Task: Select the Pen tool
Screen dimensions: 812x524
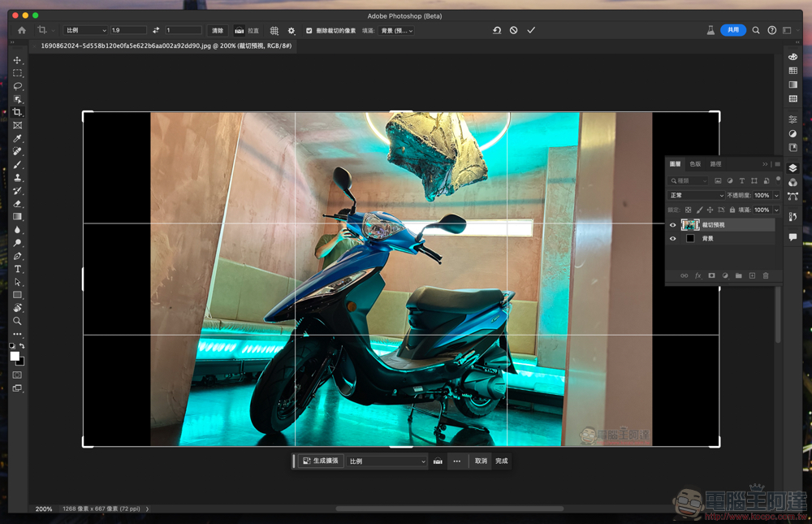Action: (17, 256)
